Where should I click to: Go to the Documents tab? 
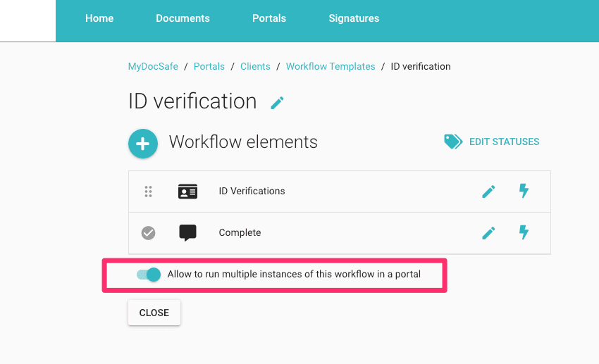[183, 18]
